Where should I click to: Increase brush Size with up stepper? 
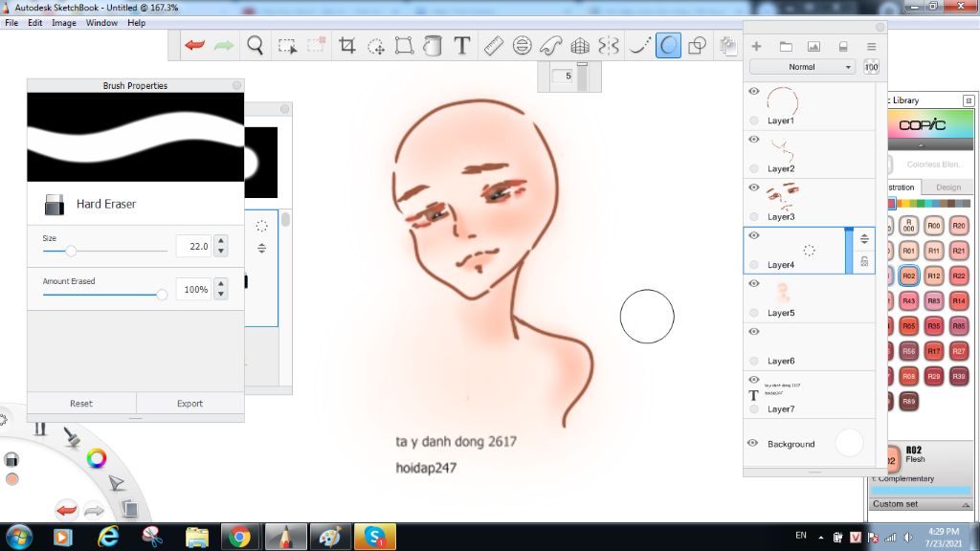pos(221,240)
